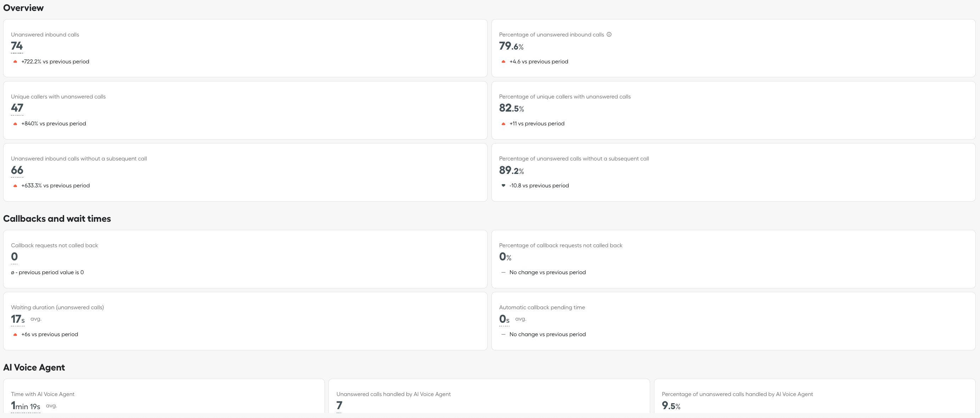Screen dimensions: 980x418
Task: Open the 74 unanswered inbound calls value
Action: (17, 46)
